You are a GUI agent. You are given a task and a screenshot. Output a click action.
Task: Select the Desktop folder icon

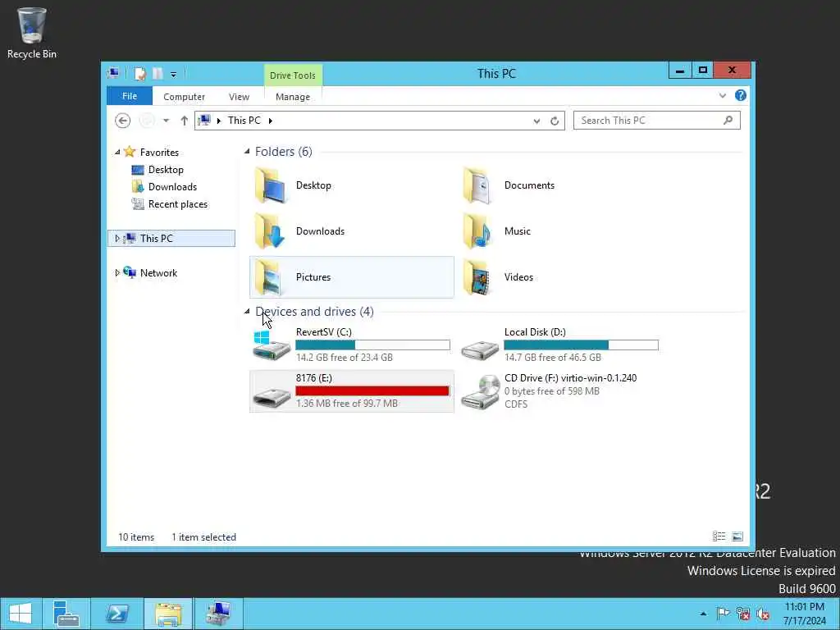271,185
